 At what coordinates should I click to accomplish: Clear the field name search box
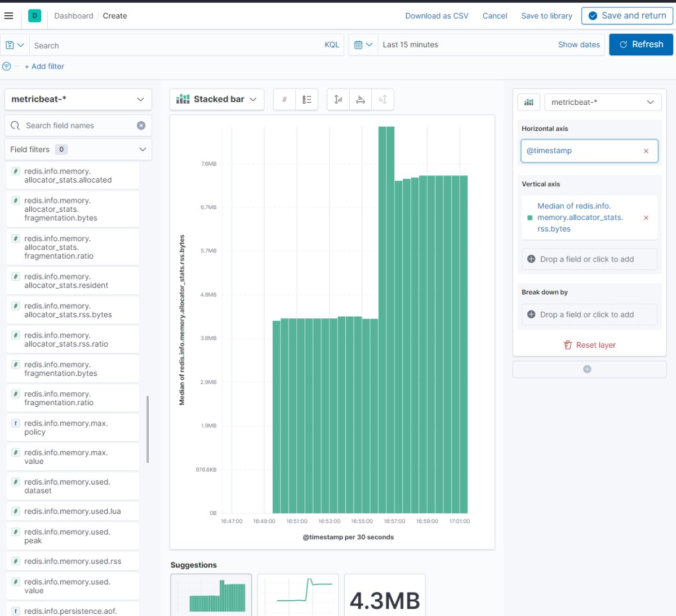click(141, 126)
